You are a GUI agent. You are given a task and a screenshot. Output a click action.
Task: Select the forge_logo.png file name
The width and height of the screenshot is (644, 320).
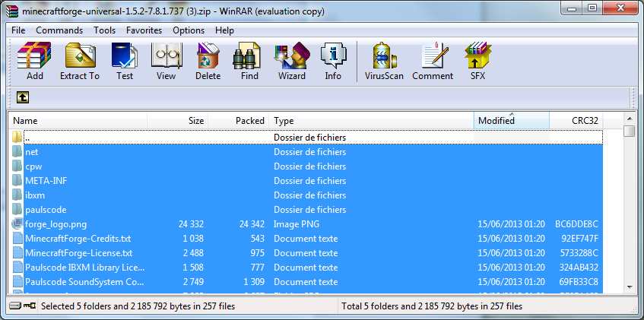click(x=56, y=224)
